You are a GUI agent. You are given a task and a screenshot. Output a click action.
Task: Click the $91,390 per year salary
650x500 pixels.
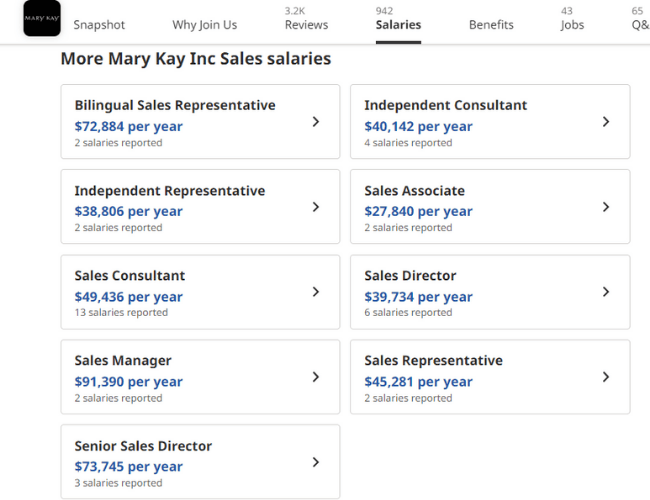129,382
